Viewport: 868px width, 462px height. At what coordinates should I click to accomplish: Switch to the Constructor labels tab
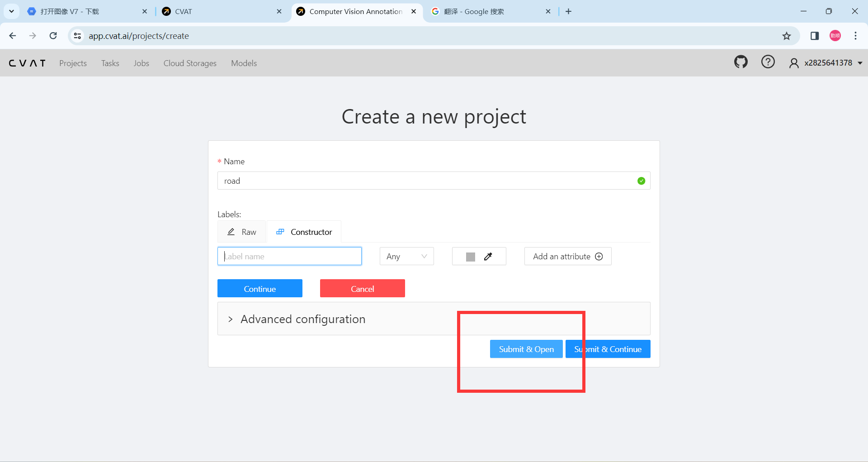tap(304, 232)
